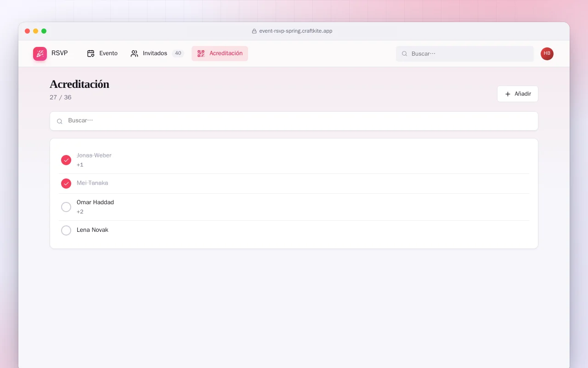Click the RSVP brand name
The width and height of the screenshot is (588, 368).
60,53
